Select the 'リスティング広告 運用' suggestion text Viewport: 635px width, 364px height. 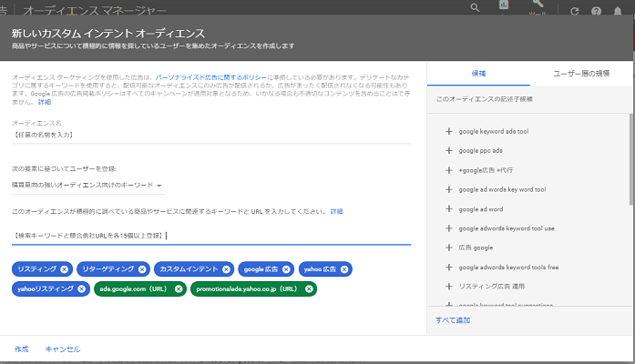coord(492,287)
